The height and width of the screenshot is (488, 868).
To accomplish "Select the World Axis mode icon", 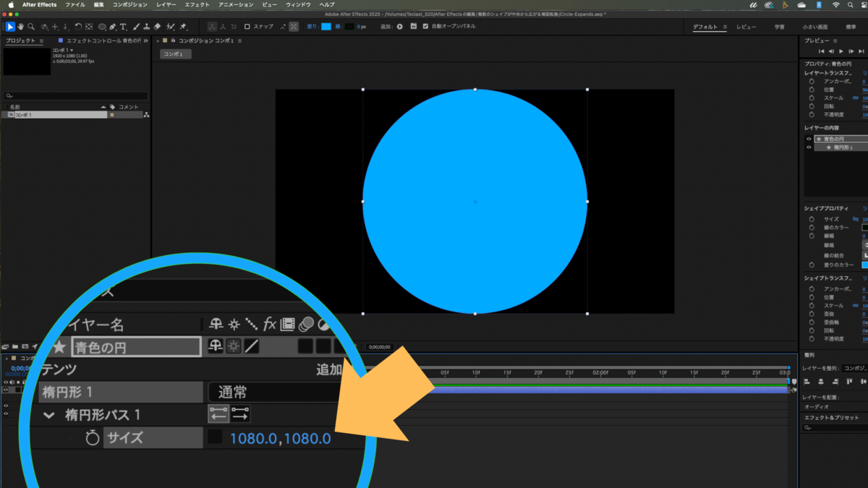I will (x=223, y=27).
